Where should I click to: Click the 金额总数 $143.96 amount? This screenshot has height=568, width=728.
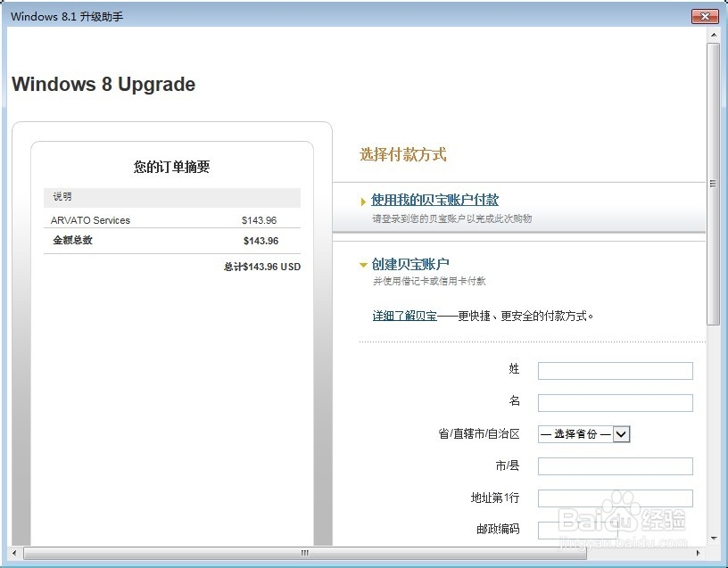261,241
